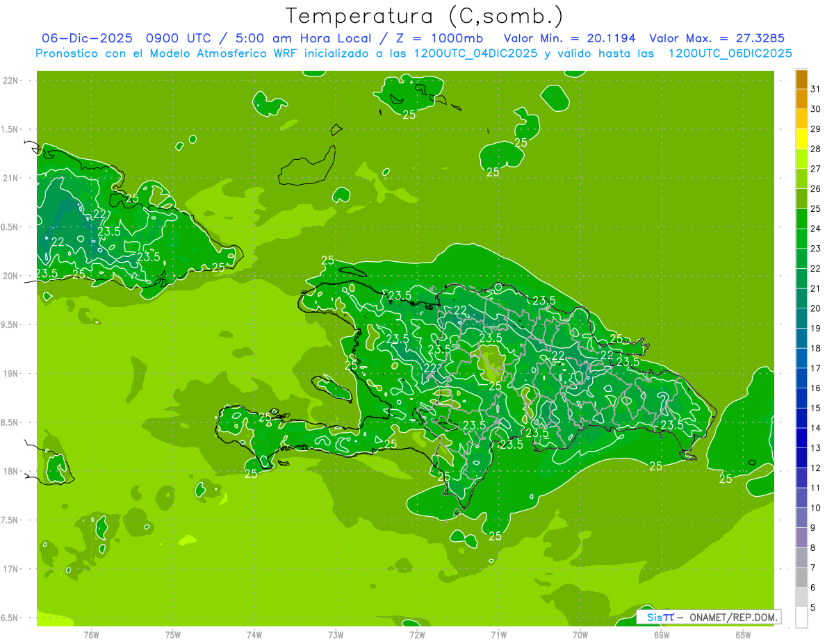Click the legend value "15"
The width and height of the screenshot is (834, 644).
coord(815,408)
